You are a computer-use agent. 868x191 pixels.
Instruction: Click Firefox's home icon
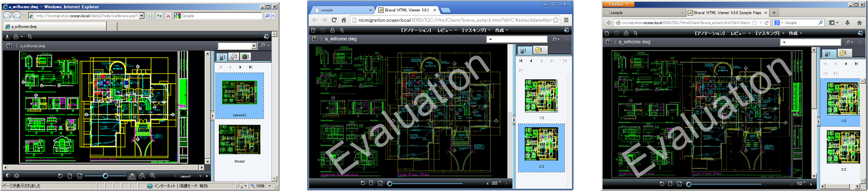coord(860,22)
